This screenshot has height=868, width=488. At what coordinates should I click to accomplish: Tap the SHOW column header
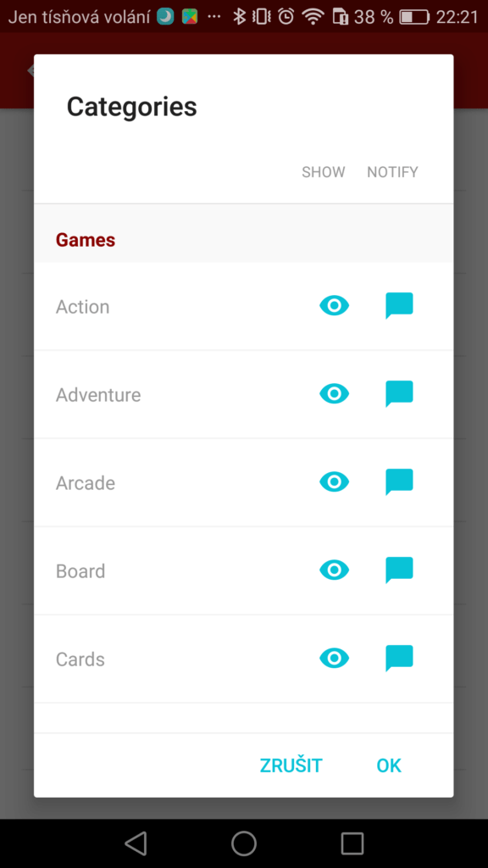tap(323, 172)
